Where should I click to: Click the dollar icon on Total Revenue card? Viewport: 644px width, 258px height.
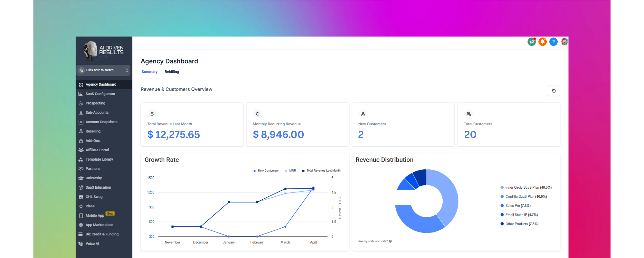(x=152, y=114)
